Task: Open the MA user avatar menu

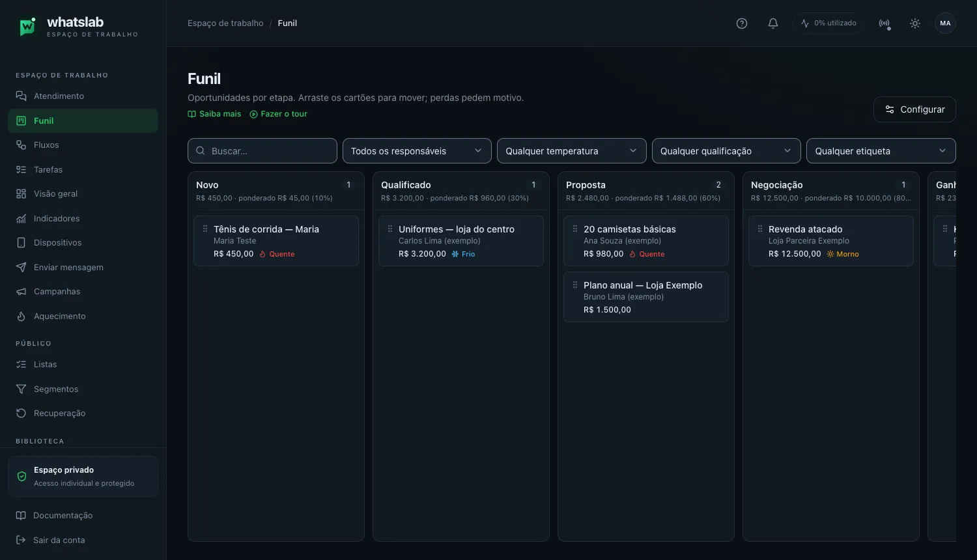Action: click(x=945, y=23)
